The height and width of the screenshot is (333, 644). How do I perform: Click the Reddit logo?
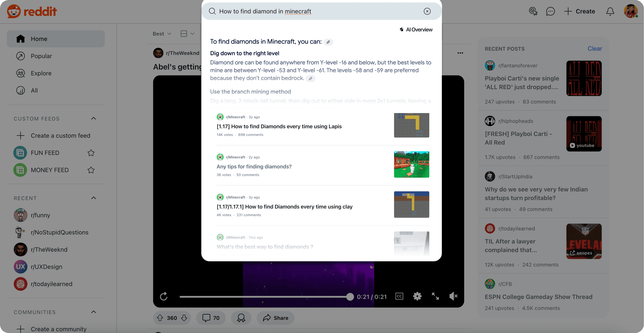click(32, 11)
